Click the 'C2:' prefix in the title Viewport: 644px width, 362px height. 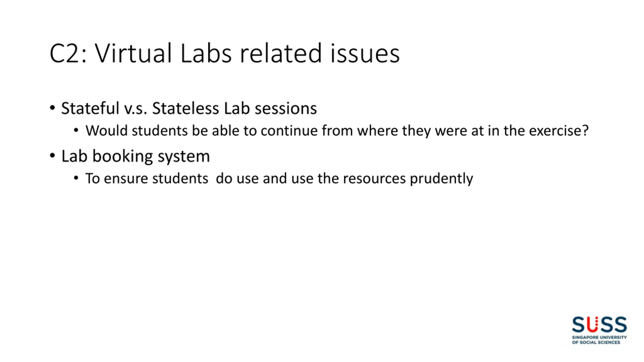68,53
